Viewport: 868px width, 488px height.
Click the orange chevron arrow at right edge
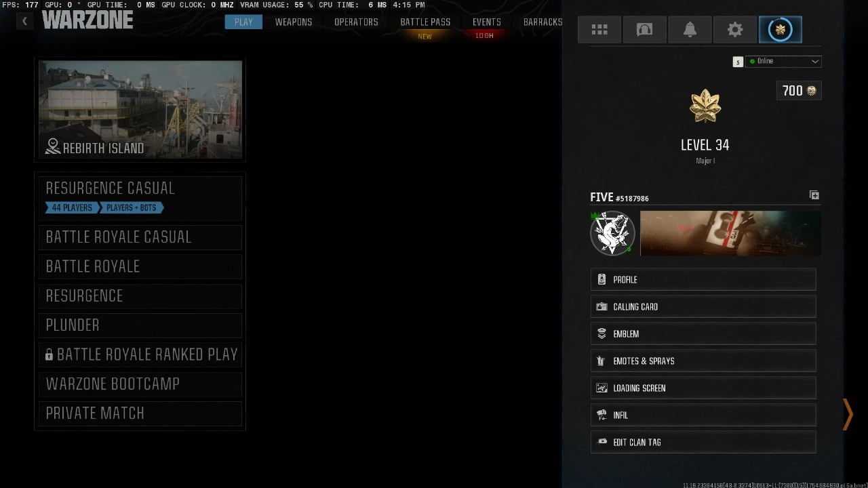click(848, 414)
